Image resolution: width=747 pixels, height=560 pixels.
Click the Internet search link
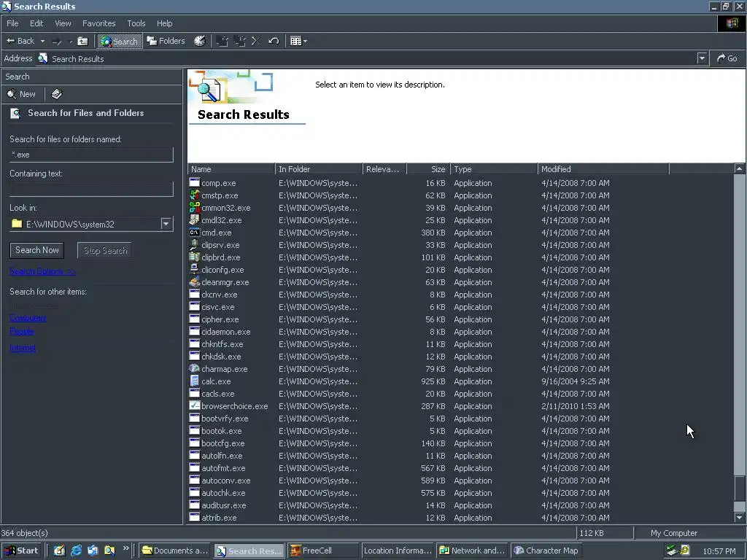23,348
